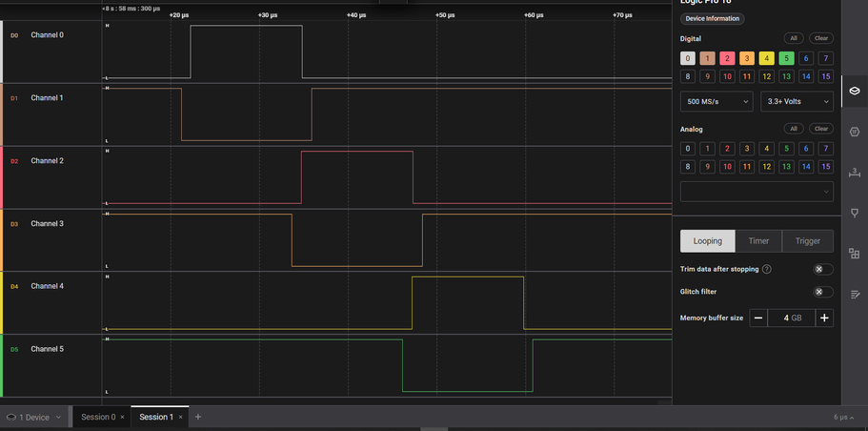
Task: Click the +70 µs timeline marker
Action: [622, 15]
